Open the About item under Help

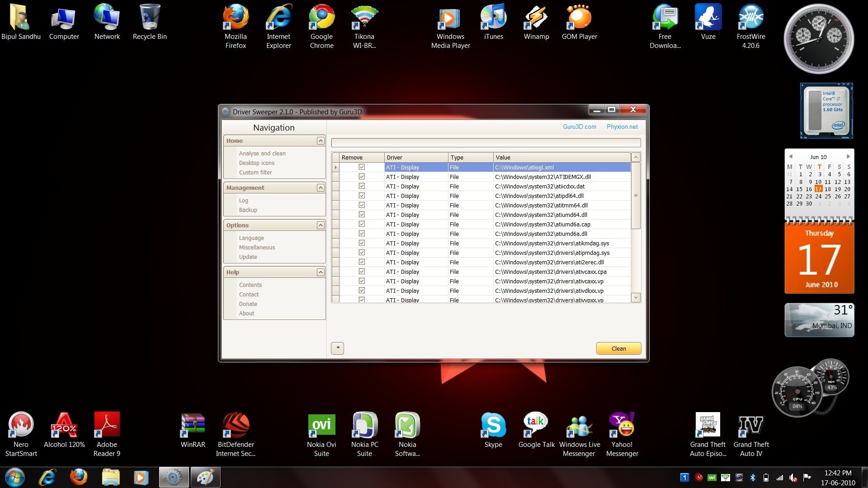point(246,314)
